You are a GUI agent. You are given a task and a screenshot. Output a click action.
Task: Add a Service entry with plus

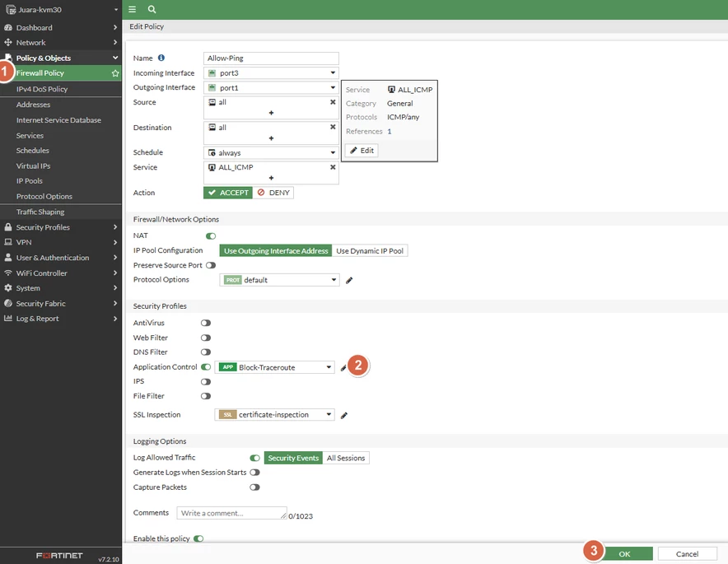[271, 178]
